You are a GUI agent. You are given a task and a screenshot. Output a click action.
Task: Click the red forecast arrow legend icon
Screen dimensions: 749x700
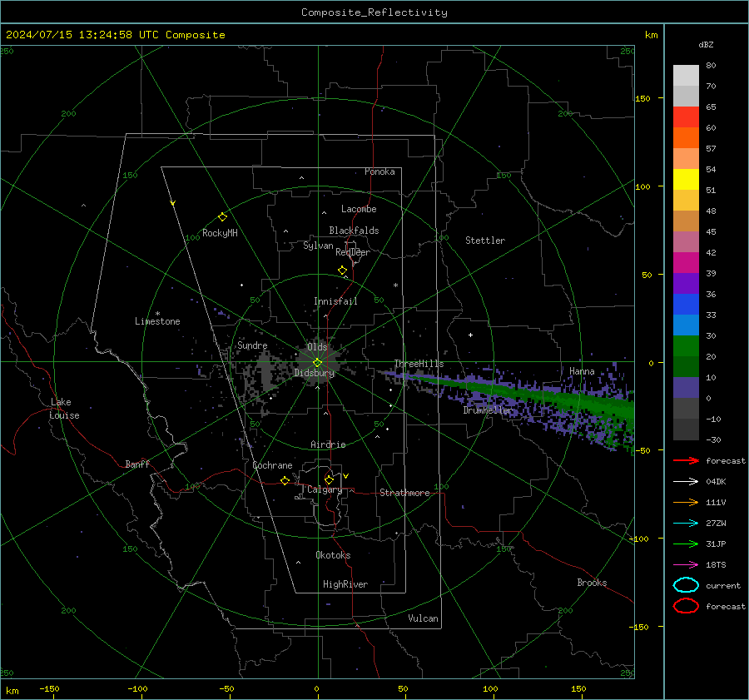click(686, 460)
